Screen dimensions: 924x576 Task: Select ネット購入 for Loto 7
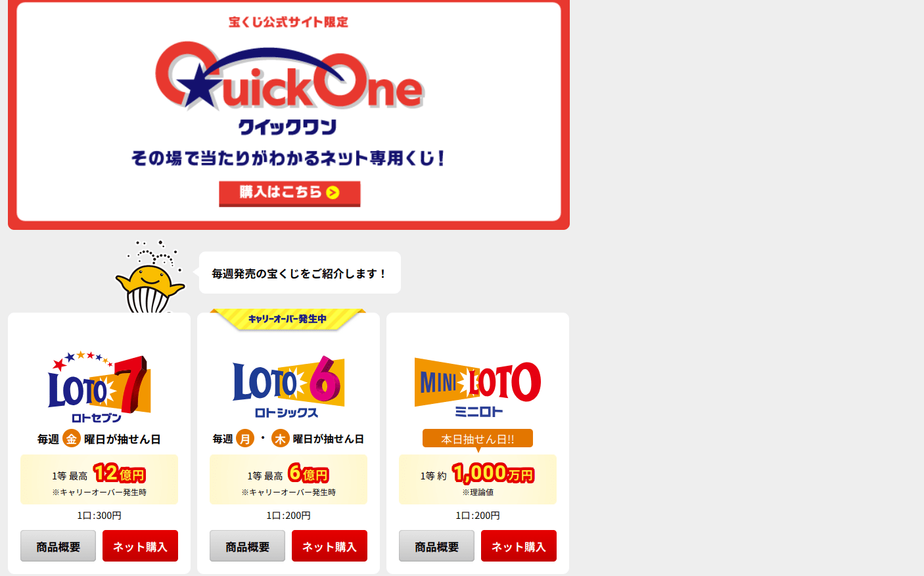(x=140, y=546)
